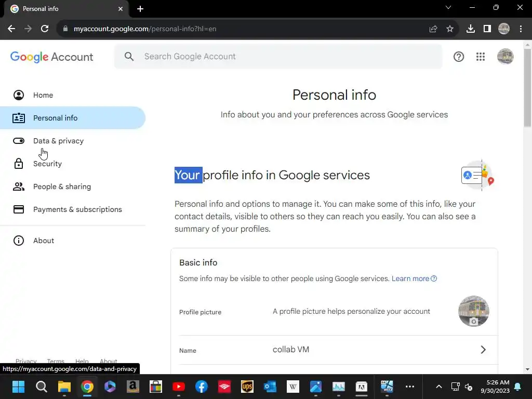Viewport: 532px width, 399px height.
Task: Open taskbar overflow three dots
Action: click(410, 387)
